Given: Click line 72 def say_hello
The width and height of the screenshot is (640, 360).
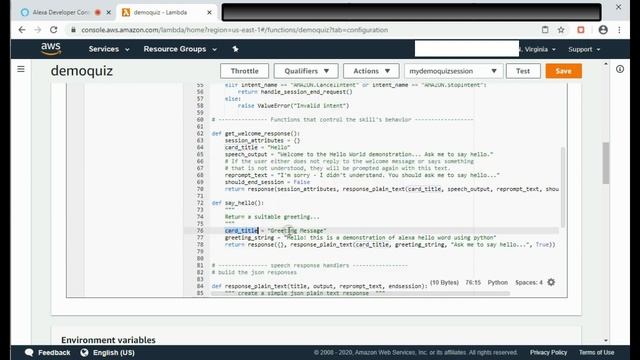Looking at the screenshot, I should 238,203.
